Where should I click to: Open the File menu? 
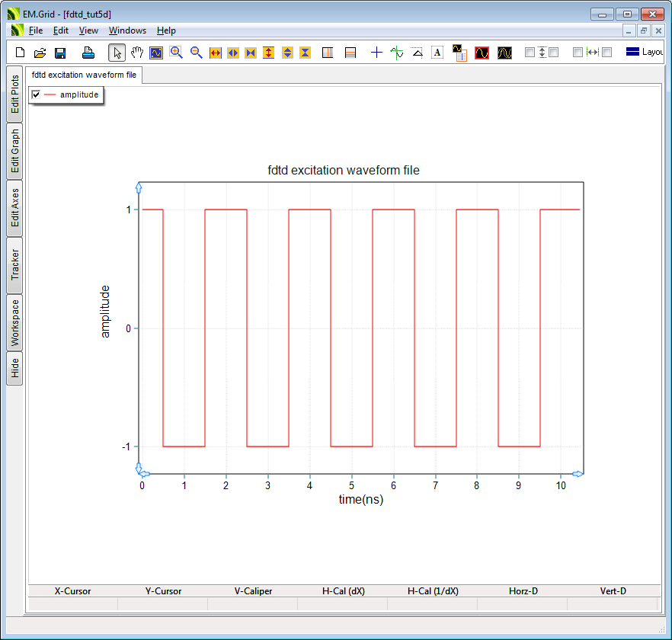tap(36, 30)
